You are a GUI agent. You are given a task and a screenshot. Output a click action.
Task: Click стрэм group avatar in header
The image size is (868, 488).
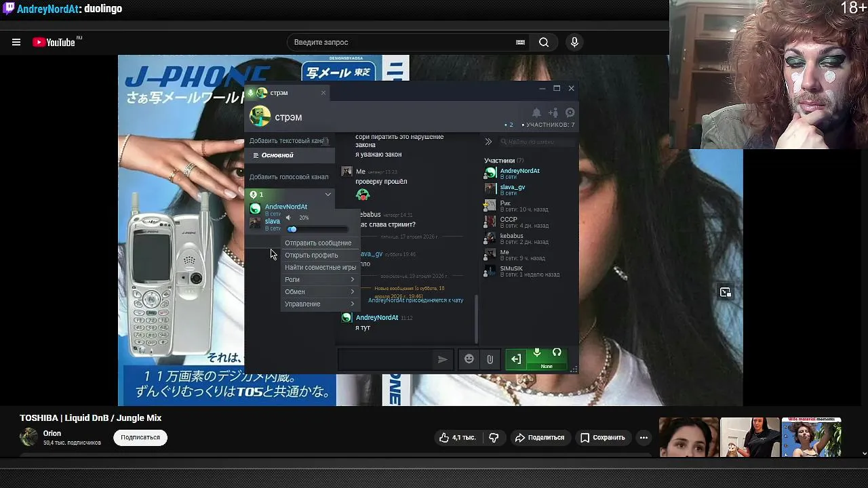coord(260,117)
